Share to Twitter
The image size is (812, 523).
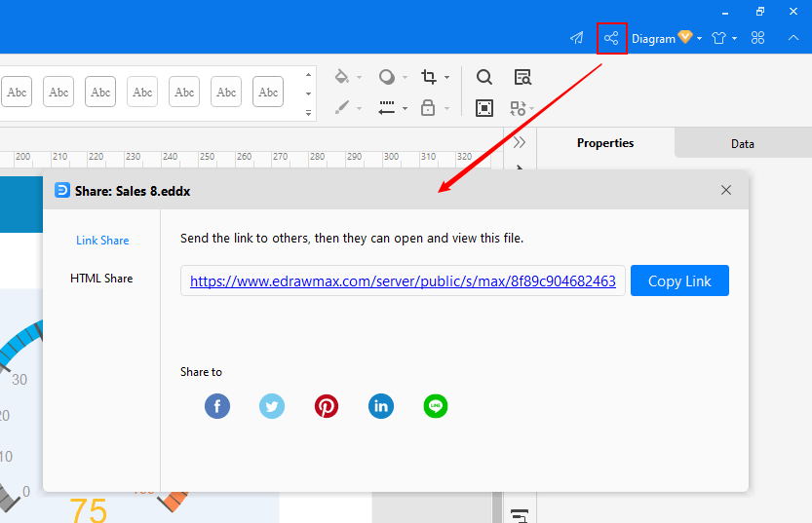(x=272, y=406)
